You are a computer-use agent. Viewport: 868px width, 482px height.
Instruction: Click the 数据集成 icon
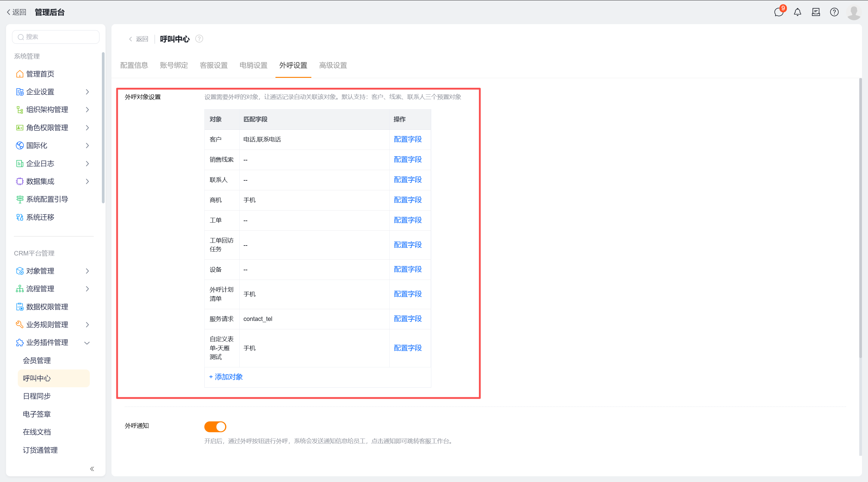(20, 182)
